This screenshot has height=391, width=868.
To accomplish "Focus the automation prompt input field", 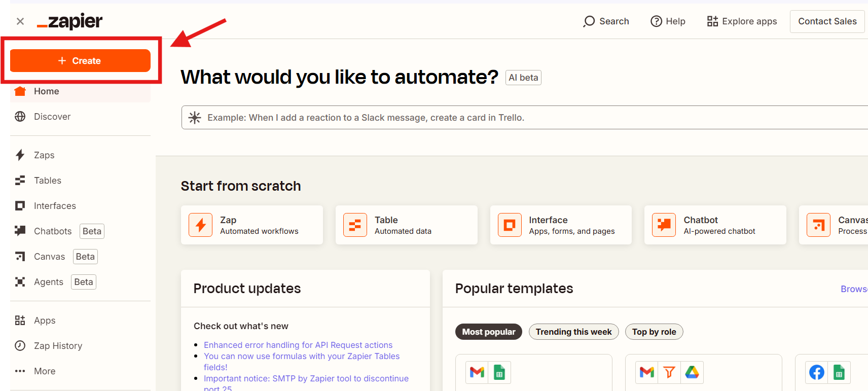I will pyautogui.click(x=525, y=118).
